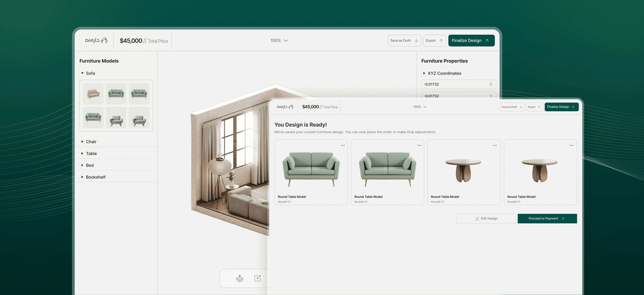644x295 pixels.
Task: Click the room 3D preview in the canvas
Action: click(230, 160)
